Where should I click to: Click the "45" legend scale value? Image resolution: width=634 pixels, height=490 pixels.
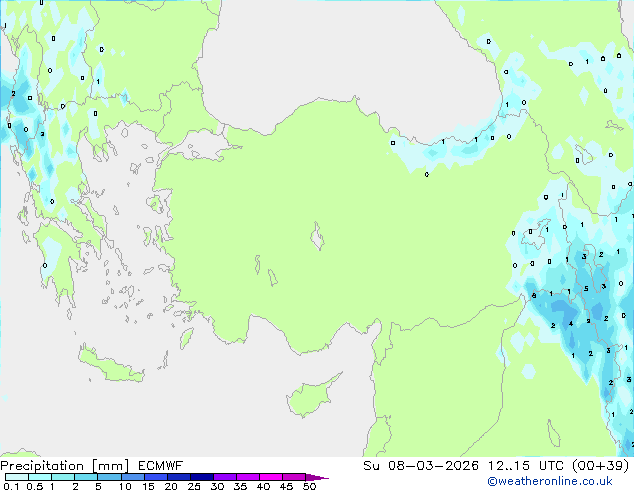coord(286,486)
